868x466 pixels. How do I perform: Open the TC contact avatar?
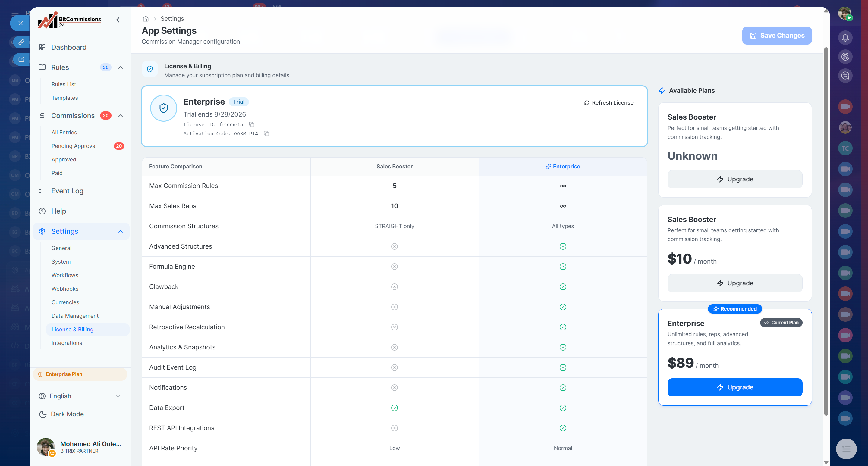[845, 149]
